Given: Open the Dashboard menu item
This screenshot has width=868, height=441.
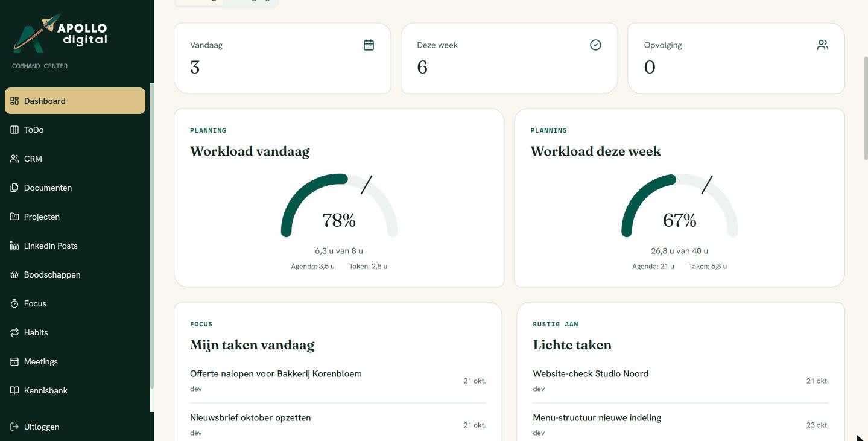Looking at the screenshot, I should pos(75,101).
